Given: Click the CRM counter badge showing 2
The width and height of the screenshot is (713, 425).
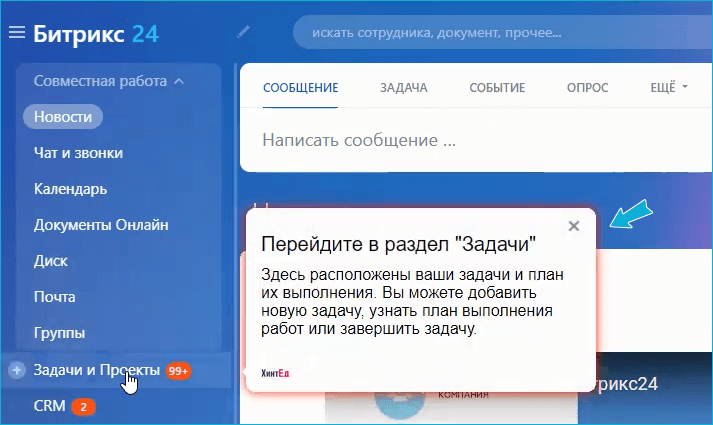Looking at the screenshot, I should (x=83, y=407).
